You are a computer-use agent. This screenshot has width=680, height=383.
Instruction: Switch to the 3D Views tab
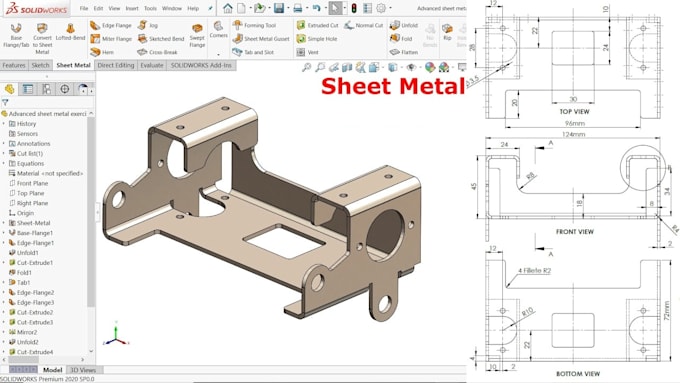pos(83,370)
